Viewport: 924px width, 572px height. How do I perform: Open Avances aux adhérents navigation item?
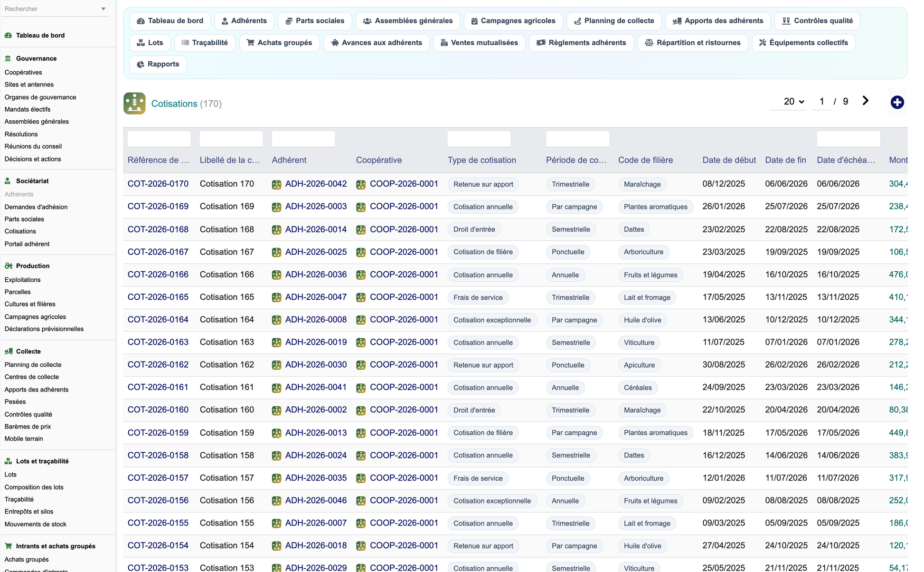376,43
